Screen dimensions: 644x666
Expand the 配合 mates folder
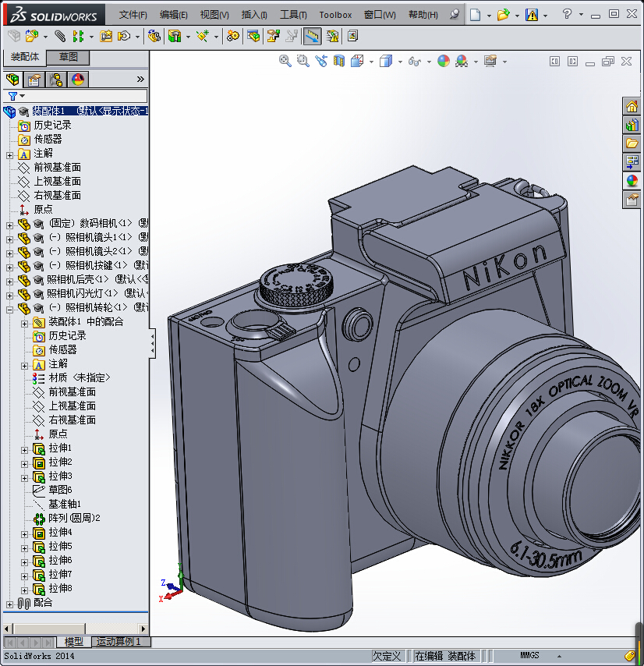point(10,604)
